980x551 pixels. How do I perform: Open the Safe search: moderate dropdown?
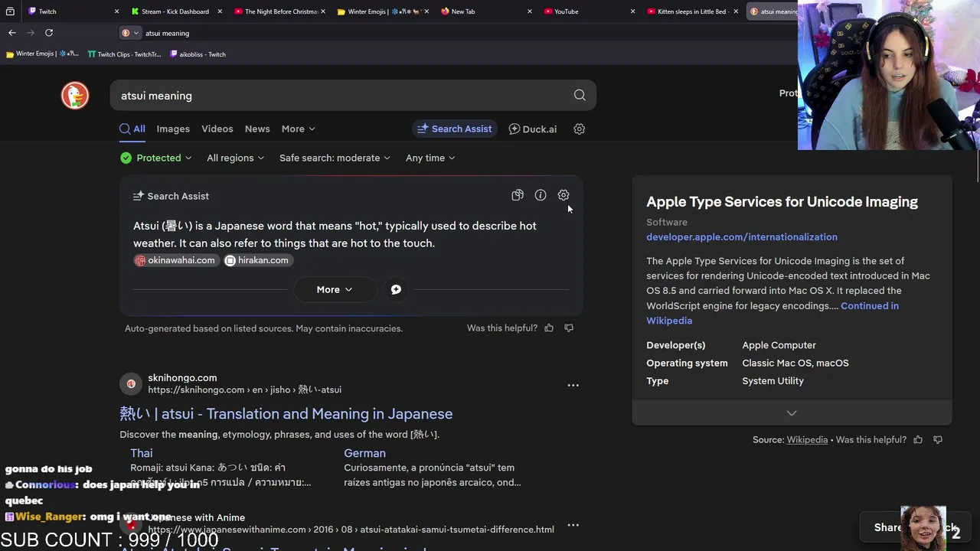(x=335, y=158)
